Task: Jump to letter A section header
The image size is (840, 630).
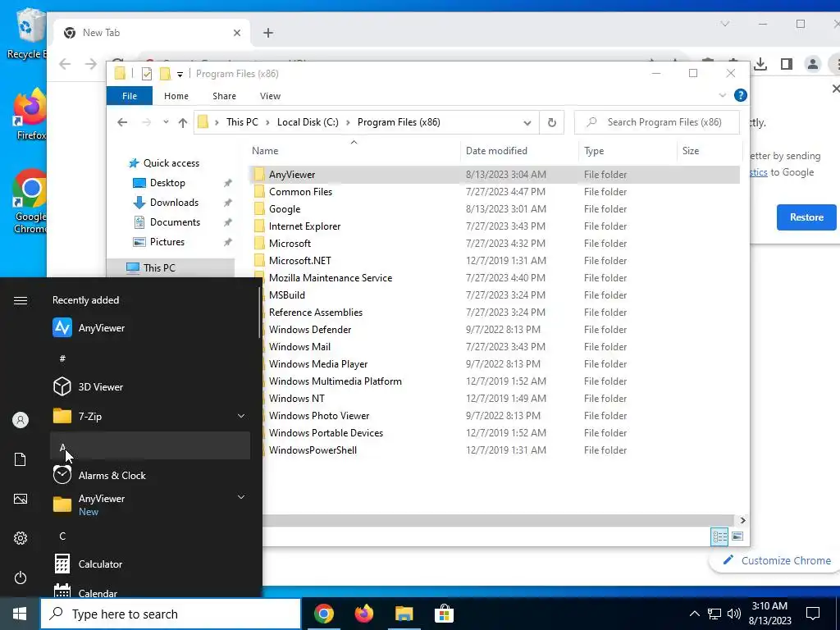Action: 150,445
